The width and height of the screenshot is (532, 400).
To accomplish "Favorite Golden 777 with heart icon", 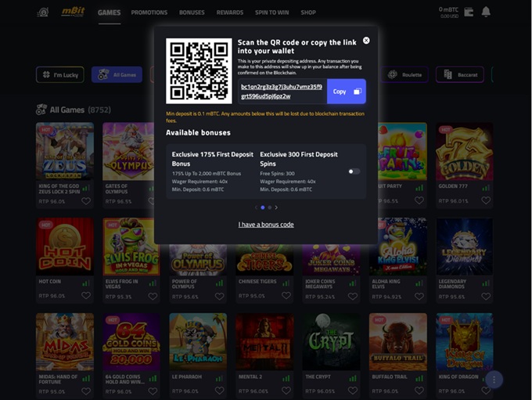I will tap(486, 201).
